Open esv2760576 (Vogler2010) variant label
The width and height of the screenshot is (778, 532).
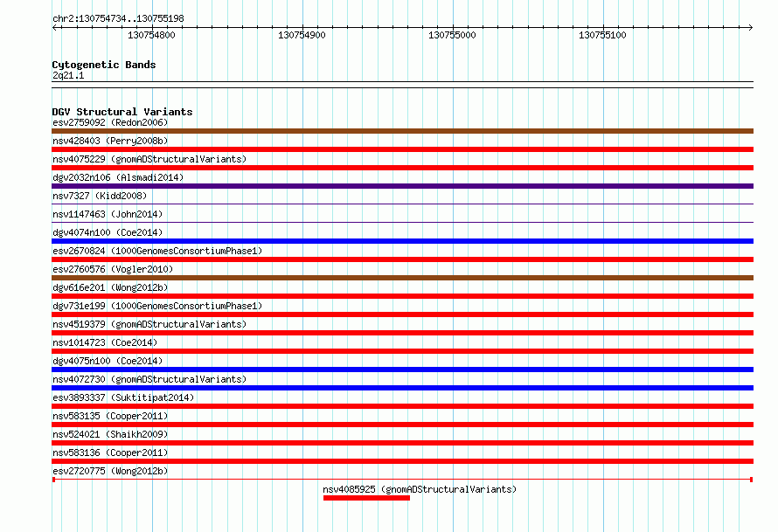point(113,269)
